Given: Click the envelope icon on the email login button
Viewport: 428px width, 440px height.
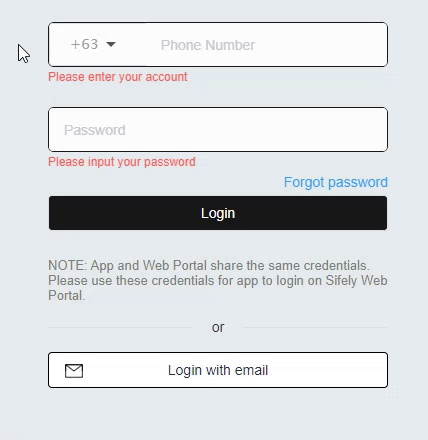Looking at the screenshot, I should [74, 371].
